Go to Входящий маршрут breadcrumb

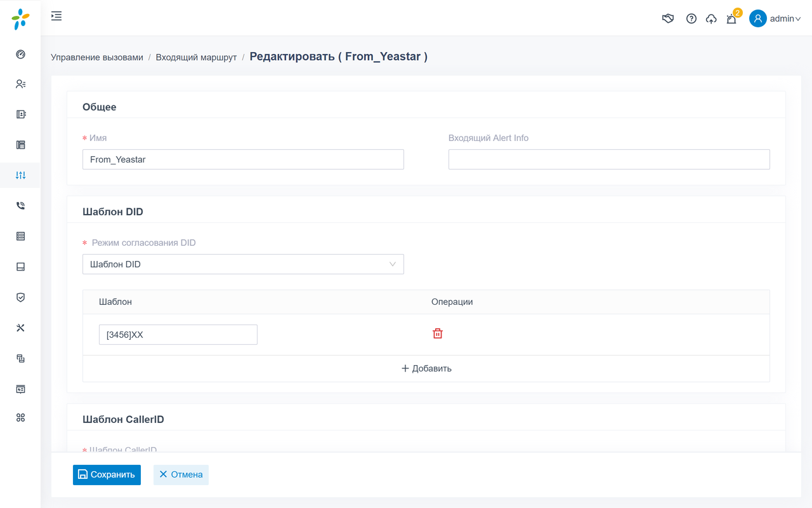[x=196, y=57]
